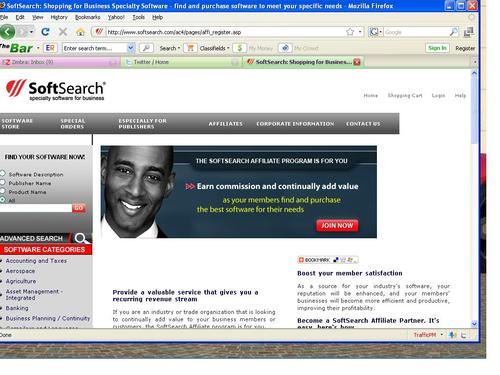Click the Advanced Search magnifier icon
Viewport: 500px width, 375px height.
click(81, 238)
